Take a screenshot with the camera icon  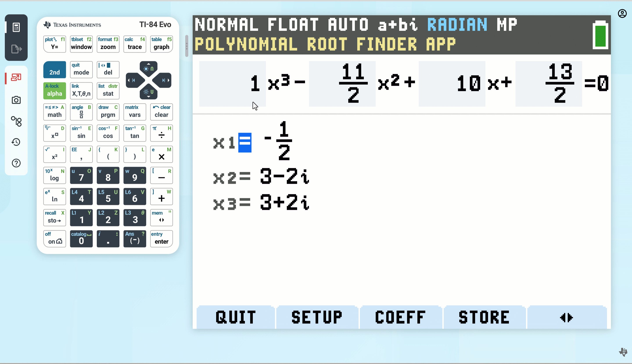(x=16, y=100)
